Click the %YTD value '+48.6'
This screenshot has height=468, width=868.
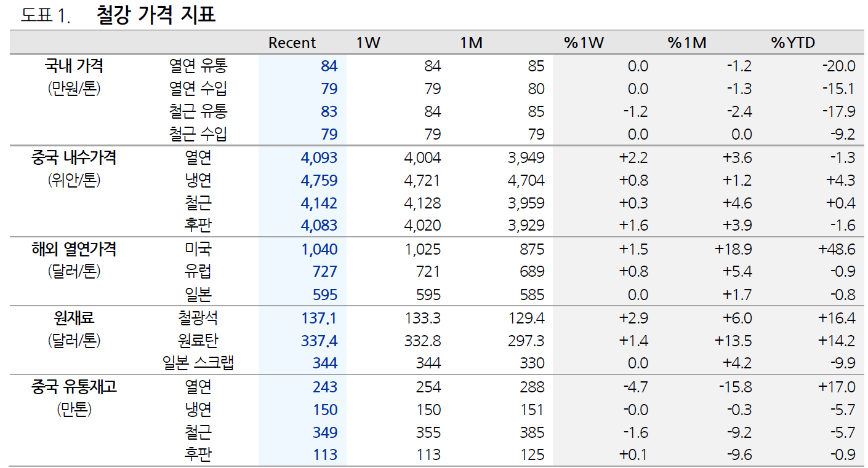point(837,249)
